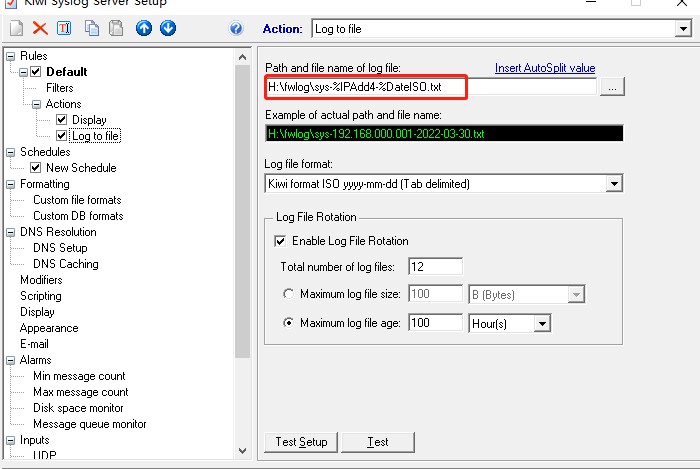Click the Copy toolbar icon
This screenshot has height=469, width=700.
pyautogui.click(x=92, y=29)
